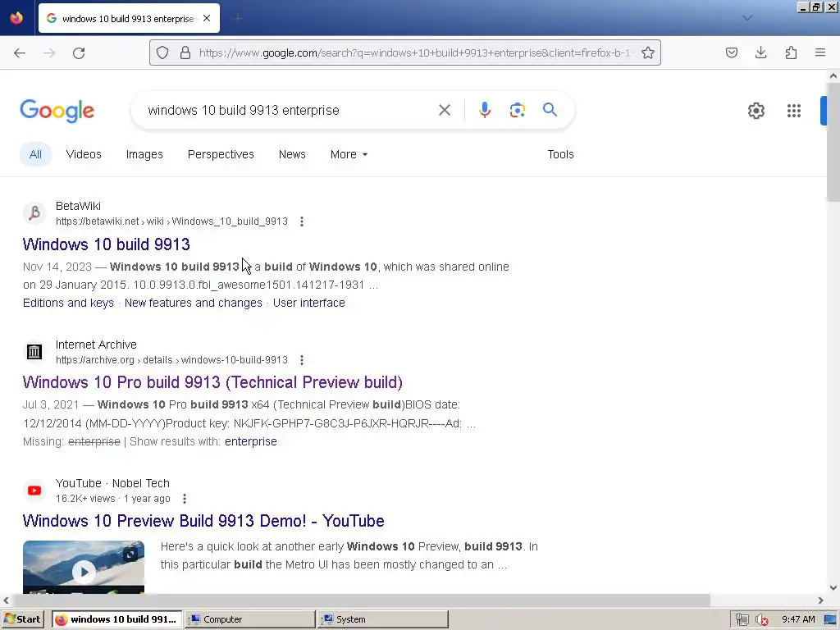Click the network tray icon
Viewport: 840px width, 630px height.
(x=742, y=620)
